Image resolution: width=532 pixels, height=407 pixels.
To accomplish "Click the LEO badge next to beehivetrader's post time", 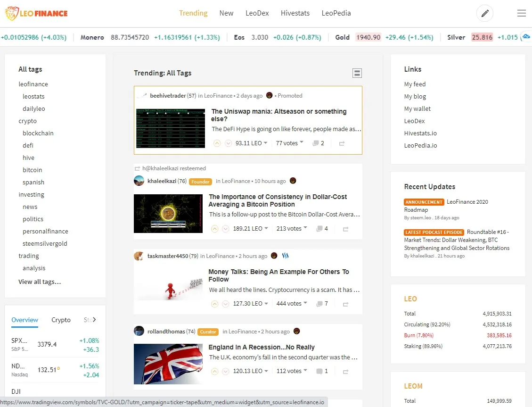I will tap(270, 95).
